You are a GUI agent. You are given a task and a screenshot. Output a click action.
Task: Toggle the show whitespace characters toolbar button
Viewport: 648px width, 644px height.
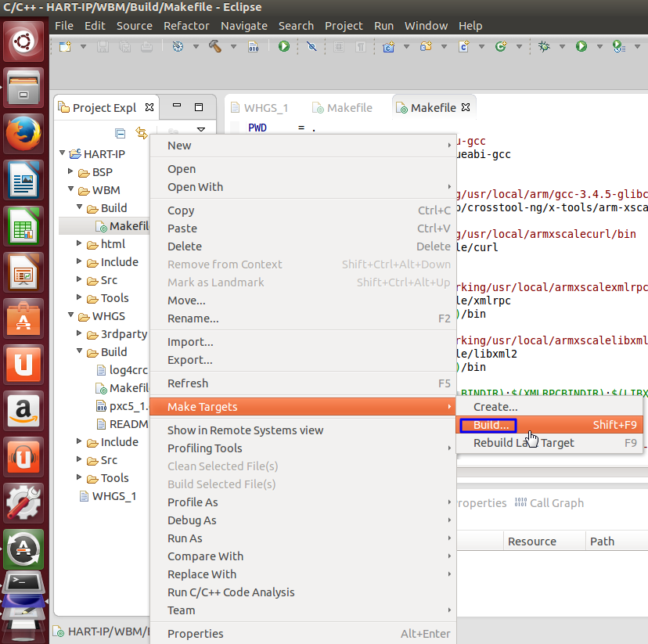coord(361,47)
